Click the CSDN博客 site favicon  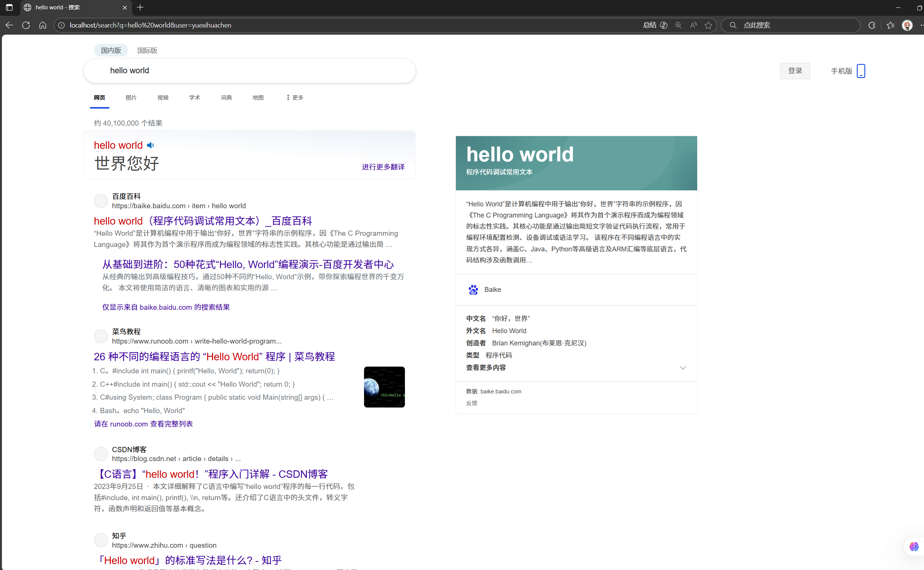101,454
